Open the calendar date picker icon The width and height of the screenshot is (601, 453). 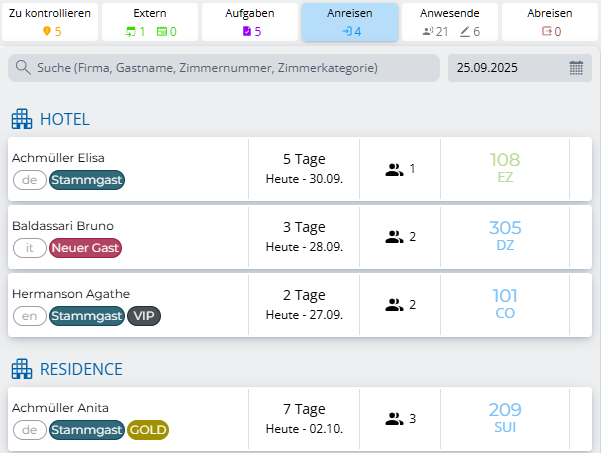[576, 68]
